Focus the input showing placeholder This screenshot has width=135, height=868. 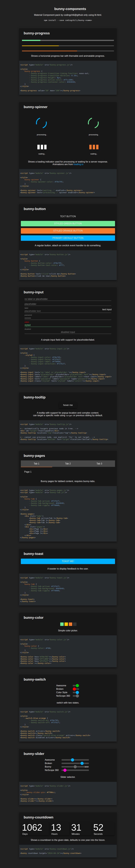[x=68, y=304]
